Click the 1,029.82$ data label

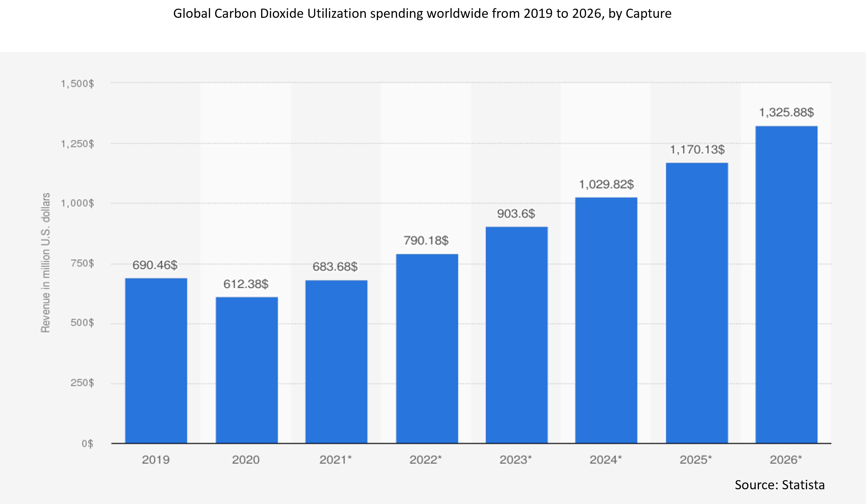pyautogui.click(x=606, y=184)
